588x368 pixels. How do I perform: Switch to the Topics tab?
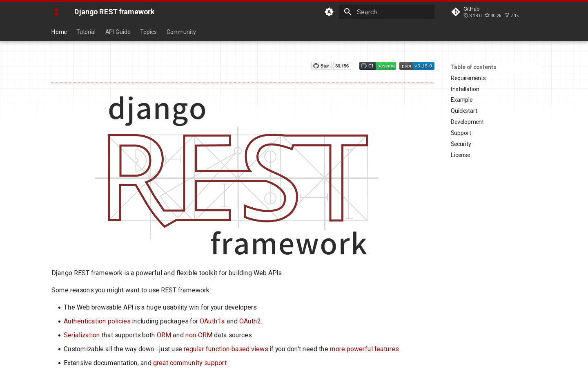(x=148, y=32)
